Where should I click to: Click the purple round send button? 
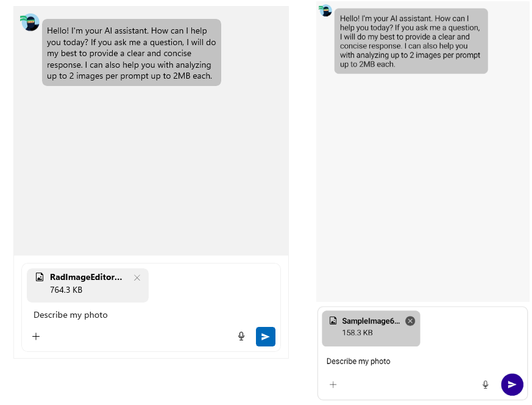[512, 384]
